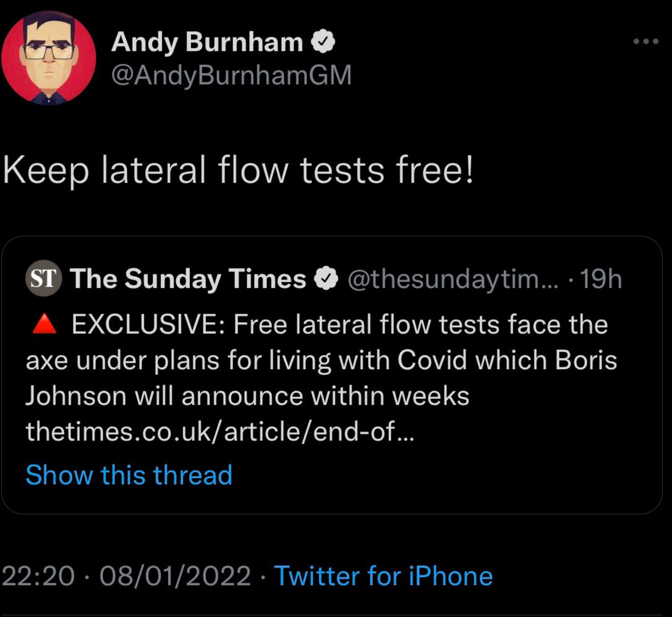
Task: Click the 22:20 tweet time
Action: 38,576
